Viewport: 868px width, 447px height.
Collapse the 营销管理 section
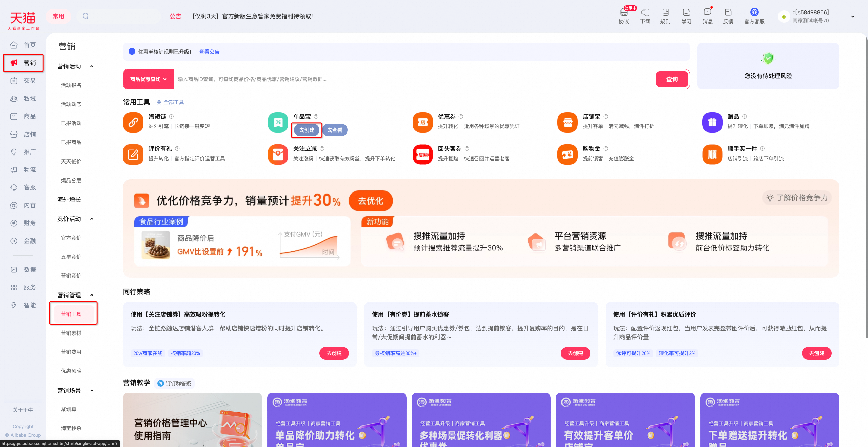[x=92, y=295]
